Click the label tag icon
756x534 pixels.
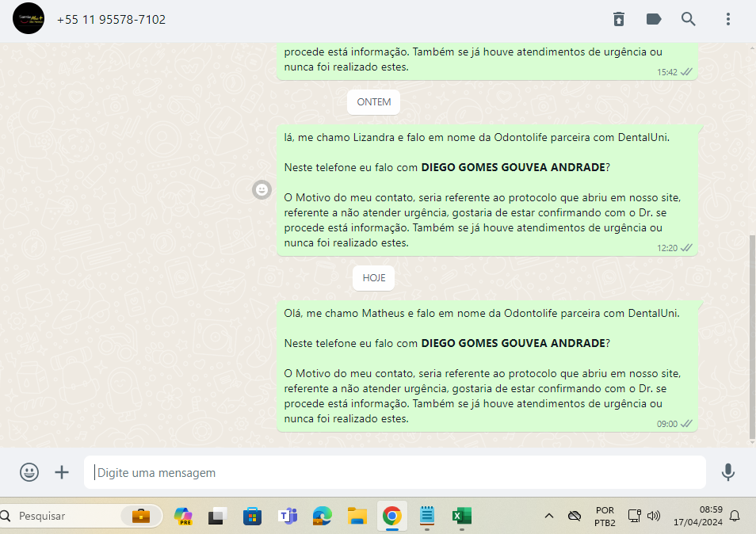pos(653,19)
